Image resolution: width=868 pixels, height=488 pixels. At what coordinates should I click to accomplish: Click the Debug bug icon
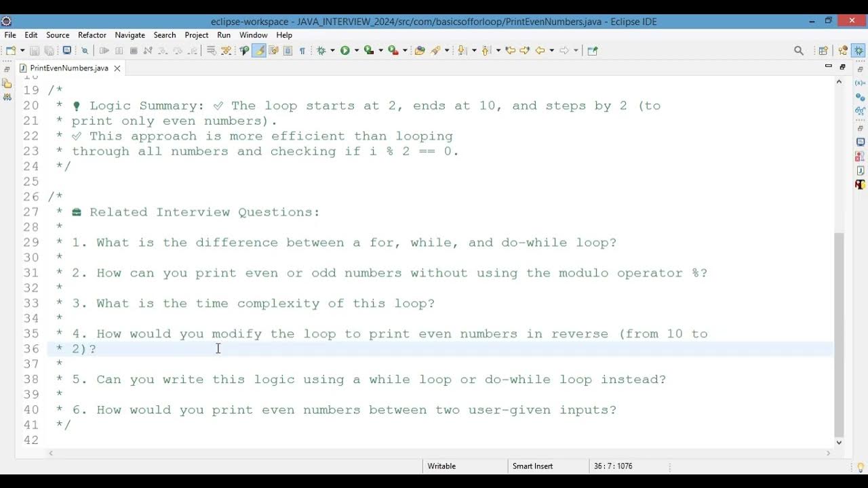[x=321, y=50]
